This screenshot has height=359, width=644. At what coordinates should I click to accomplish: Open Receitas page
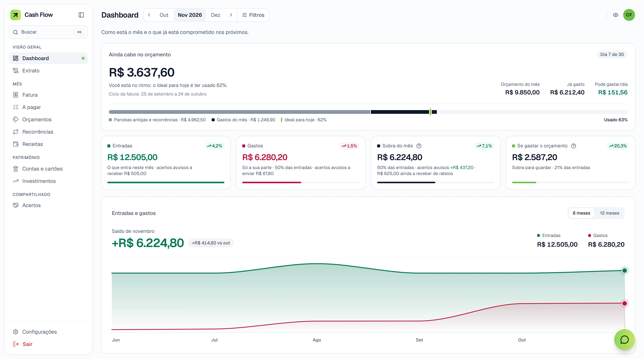tap(48, 144)
